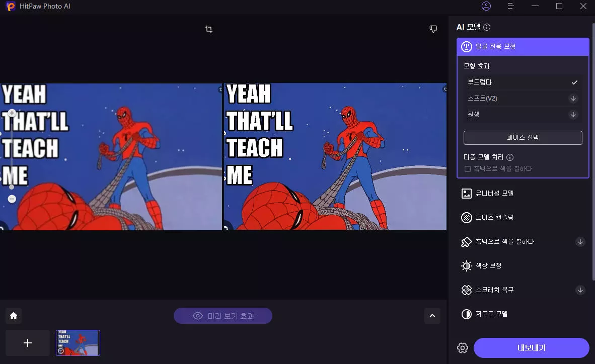Click the 스크래치 복구 download arrow
Screen dimensions: 595x364
(580, 290)
